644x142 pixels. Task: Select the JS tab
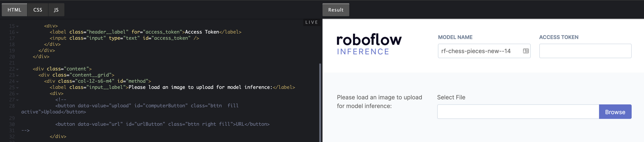(x=56, y=10)
